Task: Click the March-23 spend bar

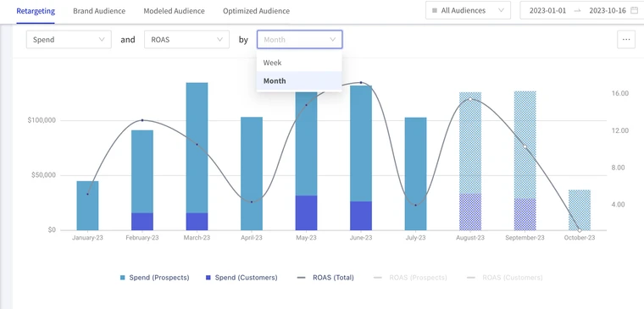Action: click(197, 157)
